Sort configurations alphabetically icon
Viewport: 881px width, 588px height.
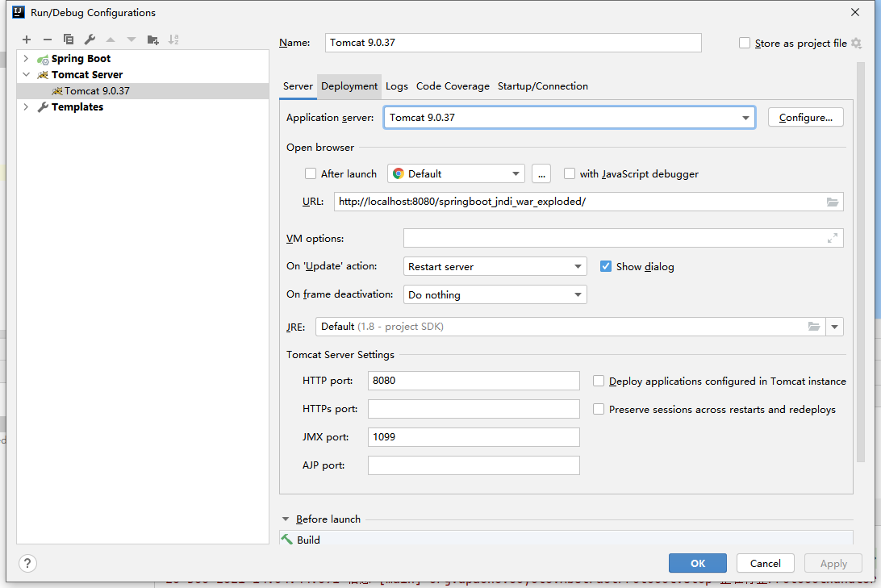click(173, 40)
